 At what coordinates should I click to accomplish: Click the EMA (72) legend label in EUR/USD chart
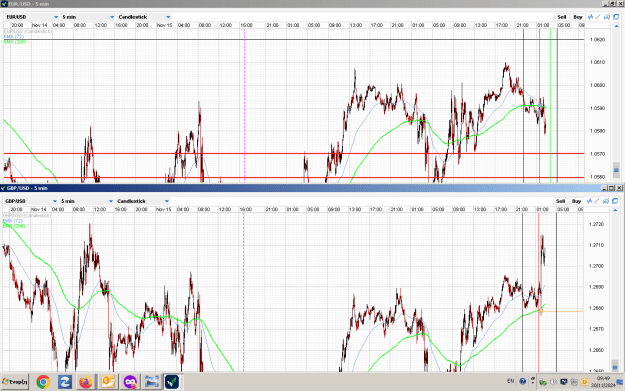14,36
